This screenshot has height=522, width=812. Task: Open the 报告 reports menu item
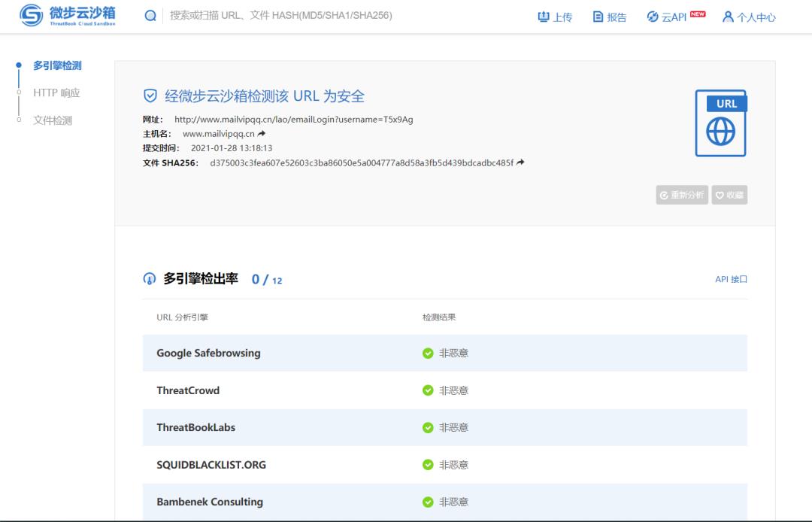610,17
